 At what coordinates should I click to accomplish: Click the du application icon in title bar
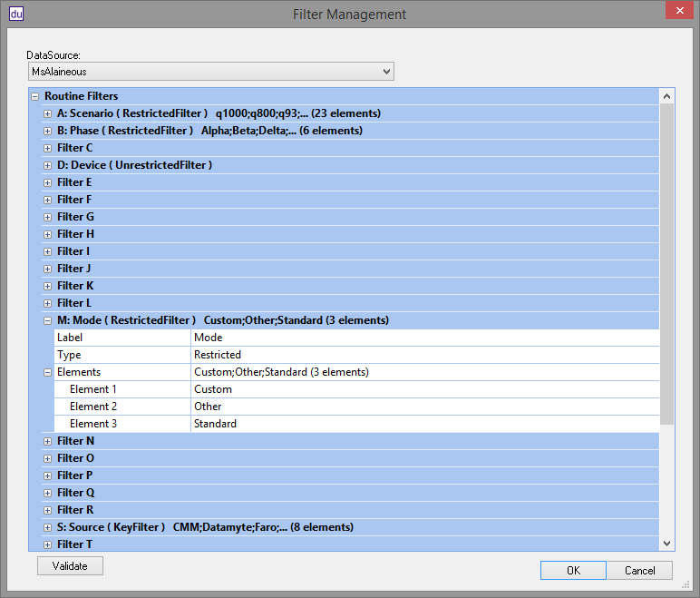click(15, 14)
